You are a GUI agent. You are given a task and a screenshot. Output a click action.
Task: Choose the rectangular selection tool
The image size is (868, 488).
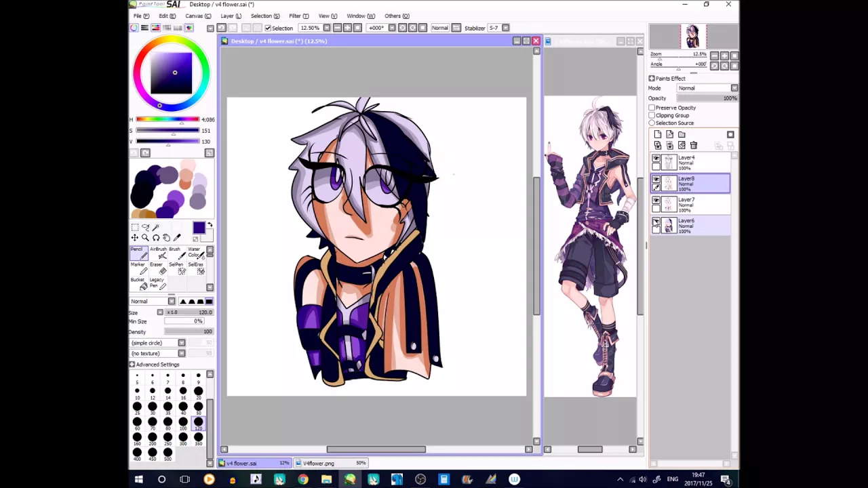[x=135, y=227]
